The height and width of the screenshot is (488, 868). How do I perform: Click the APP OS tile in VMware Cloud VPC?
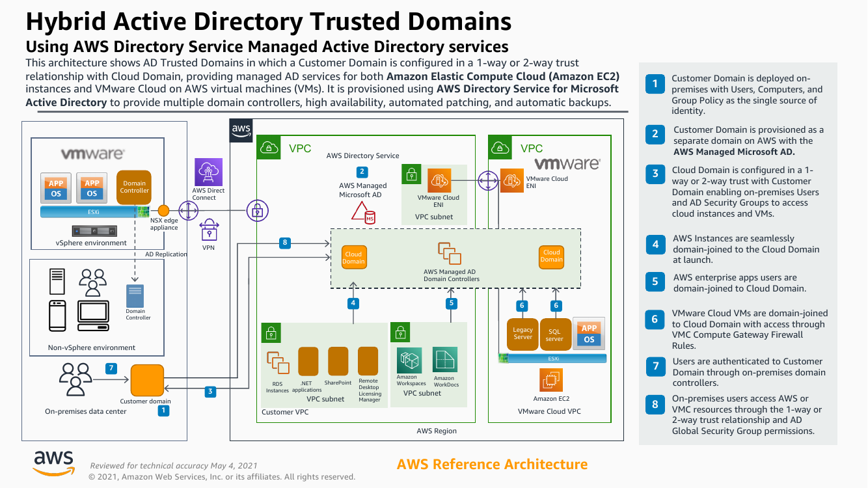pyautogui.click(x=589, y=333)
